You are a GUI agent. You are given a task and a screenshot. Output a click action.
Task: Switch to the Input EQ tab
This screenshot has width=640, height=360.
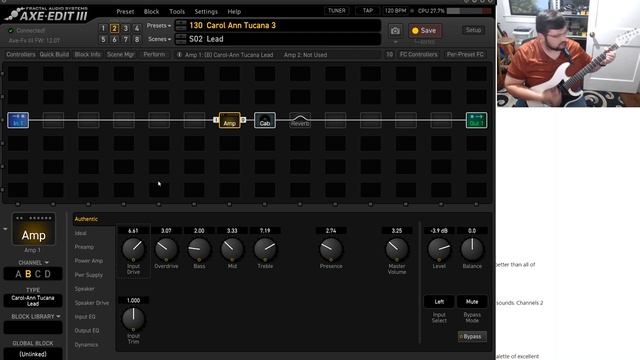click(85, 317)
